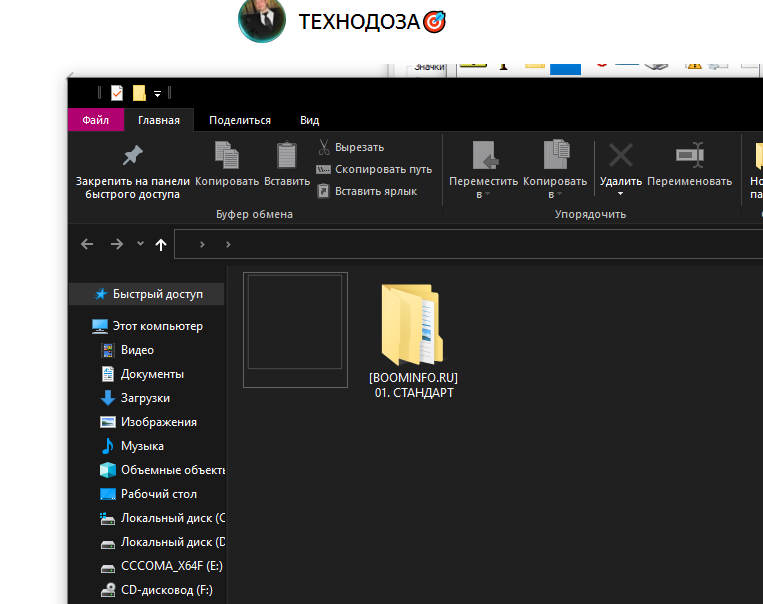Click the Вырезать scissors icon
This screenshot has width=763, height=604.
[324, 147]
